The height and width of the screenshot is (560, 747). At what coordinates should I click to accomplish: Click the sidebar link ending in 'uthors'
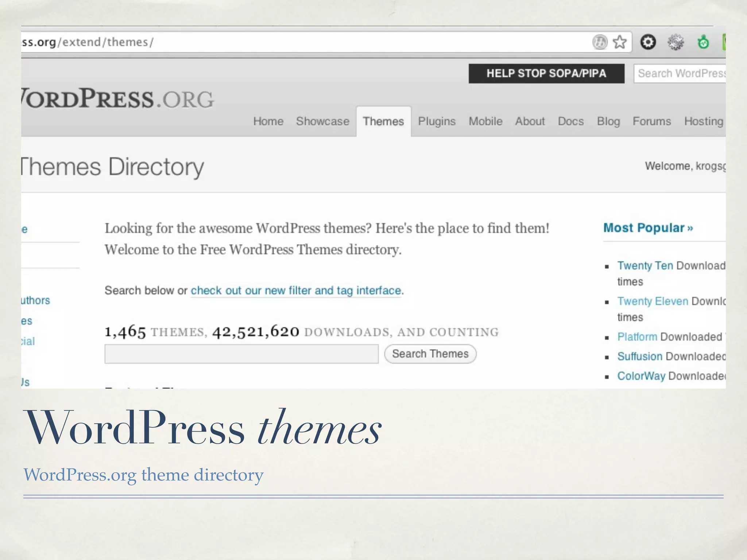tap(35, 300)
